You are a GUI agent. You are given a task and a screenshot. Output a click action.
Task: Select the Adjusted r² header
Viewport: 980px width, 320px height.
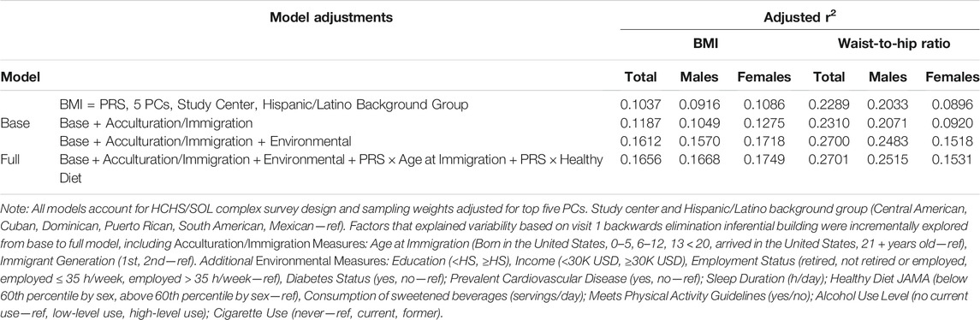pyautogui.click(x=799, y=17)
